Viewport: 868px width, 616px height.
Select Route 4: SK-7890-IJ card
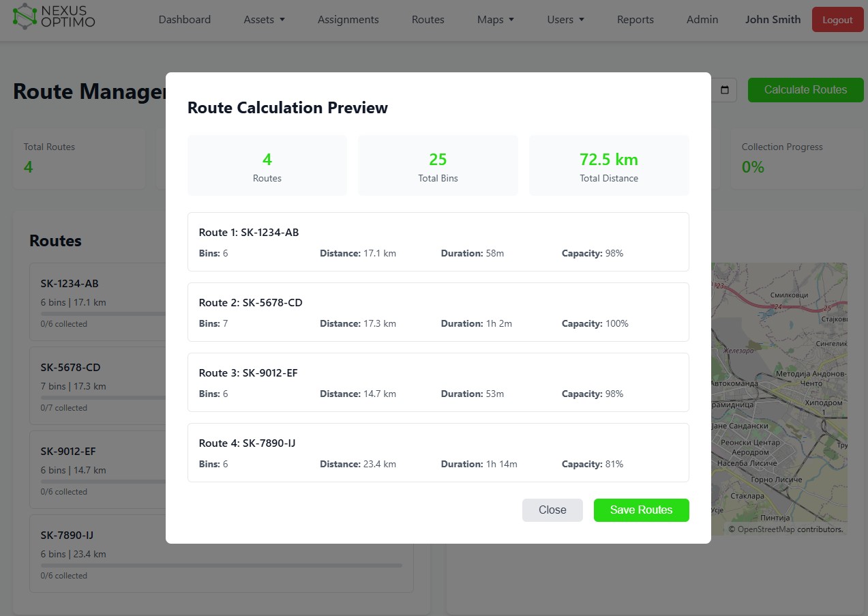[438, 453]
